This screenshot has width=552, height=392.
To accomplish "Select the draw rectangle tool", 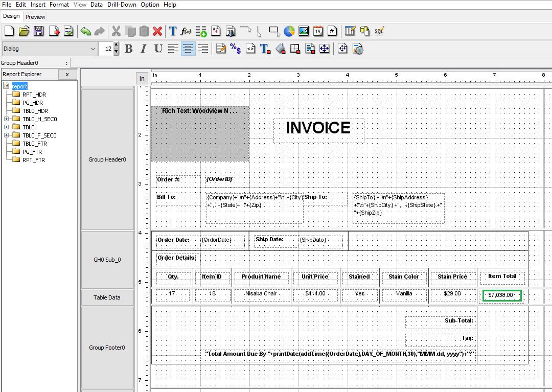I will pyautogui.click(x=274, y=31).
